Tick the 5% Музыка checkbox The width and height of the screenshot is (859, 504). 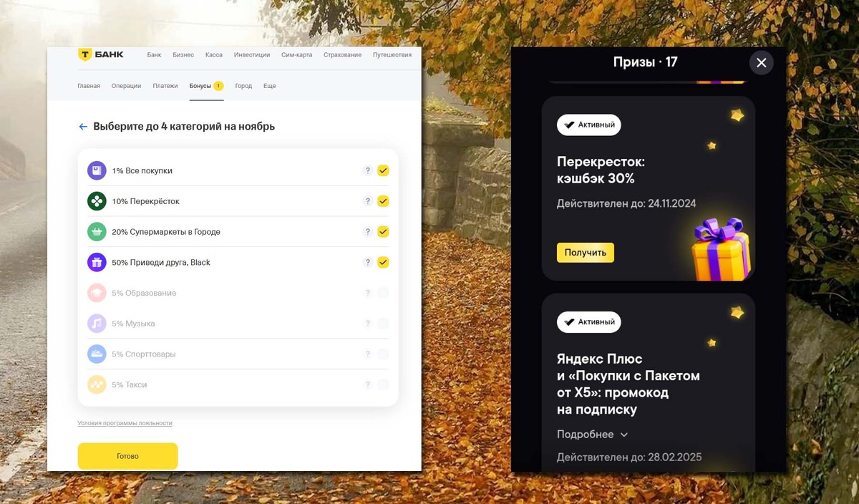[x=383, y=324]
